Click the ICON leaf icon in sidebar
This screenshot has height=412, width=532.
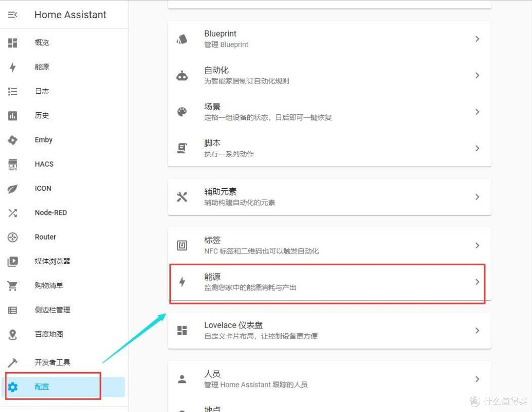[12, 189]
